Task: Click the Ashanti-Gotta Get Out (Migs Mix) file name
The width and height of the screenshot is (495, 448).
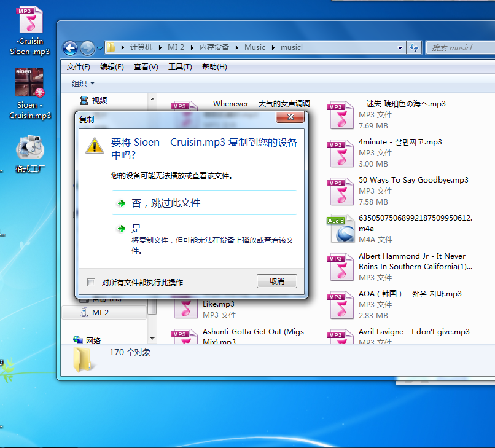Action: click(x=253, y=336)
